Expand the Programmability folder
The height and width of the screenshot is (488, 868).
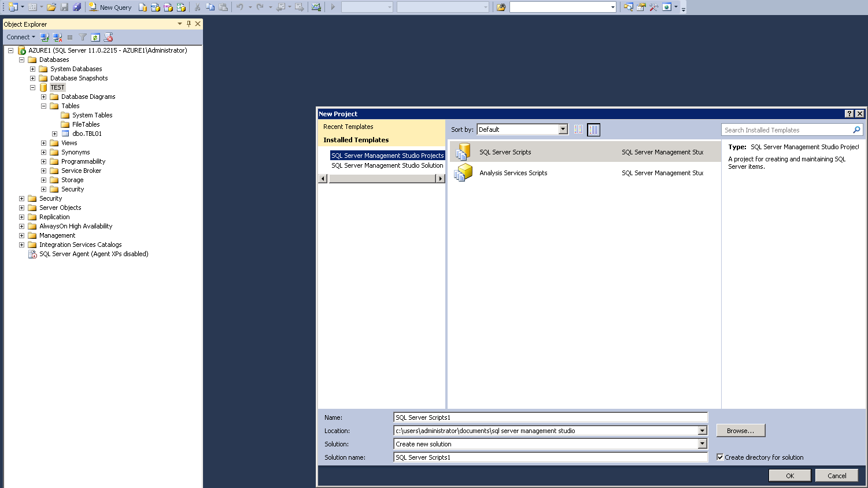43,161
